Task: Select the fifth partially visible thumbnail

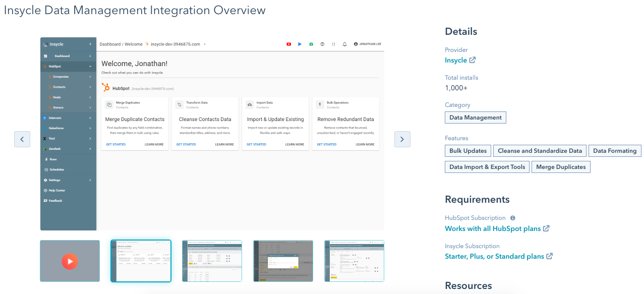Action: 354,261
